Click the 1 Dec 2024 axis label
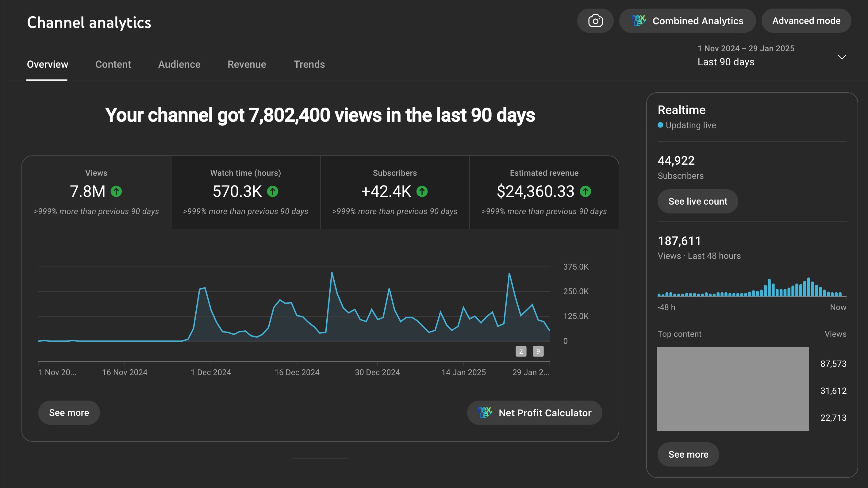 click(x=211, y=372)
